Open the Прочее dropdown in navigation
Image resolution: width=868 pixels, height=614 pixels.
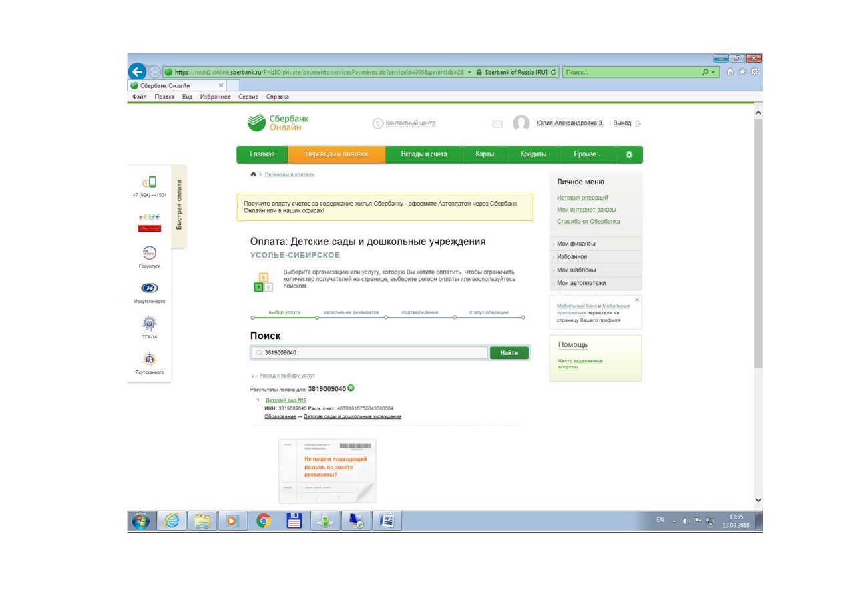point(587,154)
